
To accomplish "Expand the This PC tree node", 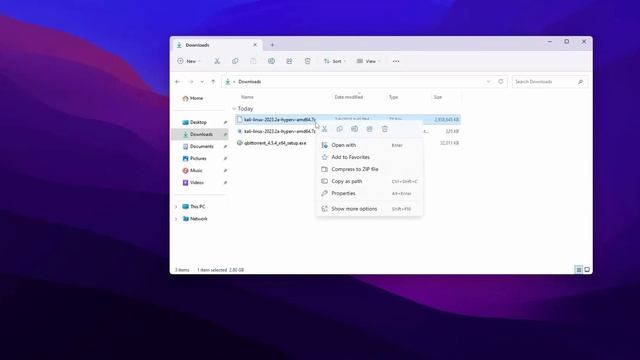I will pos(176,207).
